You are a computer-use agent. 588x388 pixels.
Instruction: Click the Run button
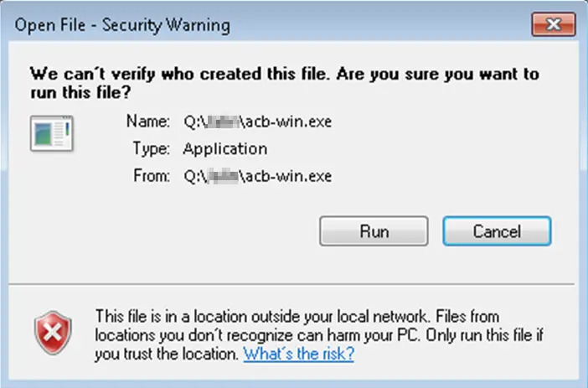pos(374,231)
